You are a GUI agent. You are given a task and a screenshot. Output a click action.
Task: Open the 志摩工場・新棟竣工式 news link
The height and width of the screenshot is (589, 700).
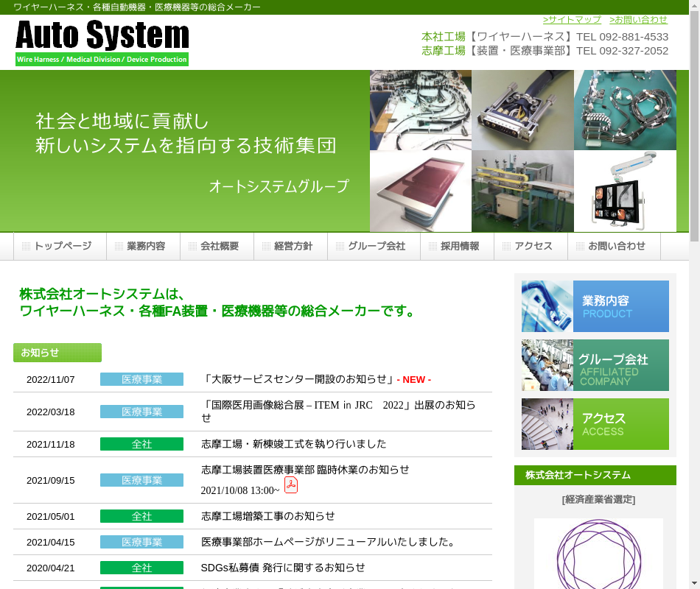pos(294,444)
